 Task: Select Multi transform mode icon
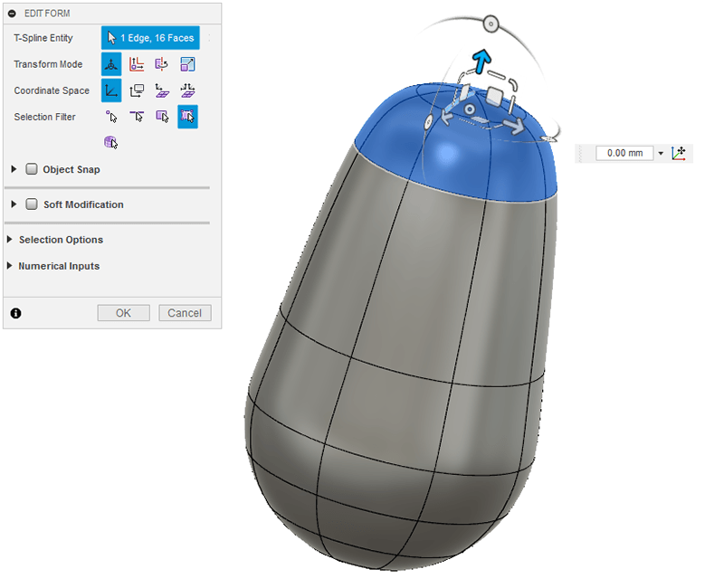click(111, 64)
